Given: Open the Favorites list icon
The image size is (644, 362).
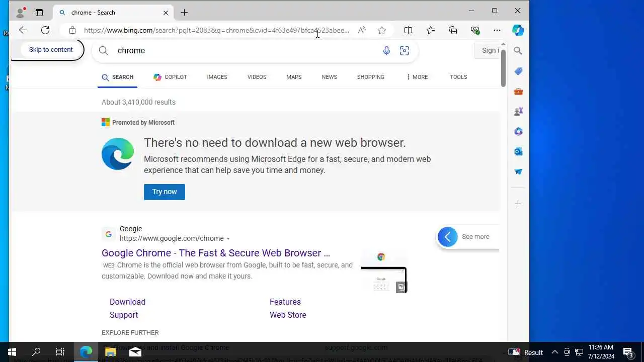Looking at the screenshot, I should coord(431,30).
